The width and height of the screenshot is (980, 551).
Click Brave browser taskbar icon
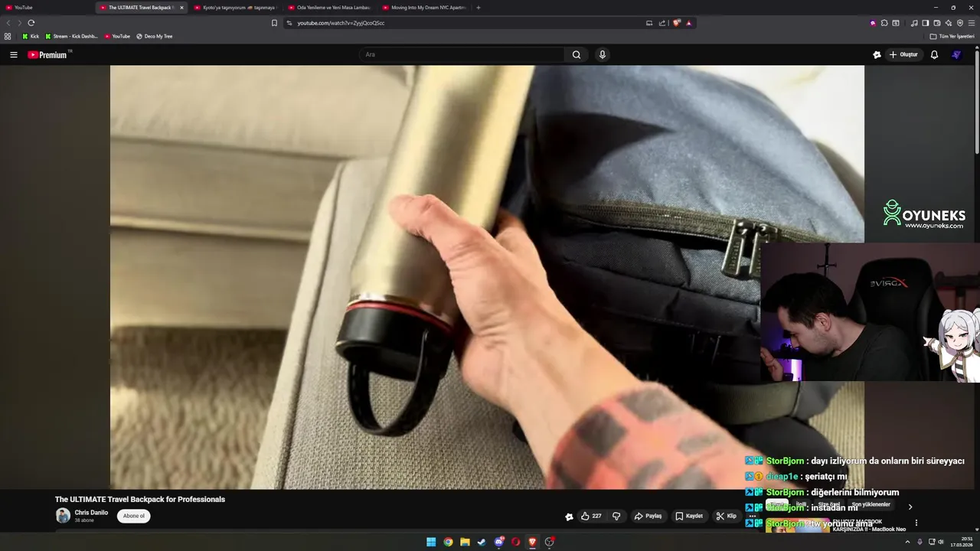[533, 542]
